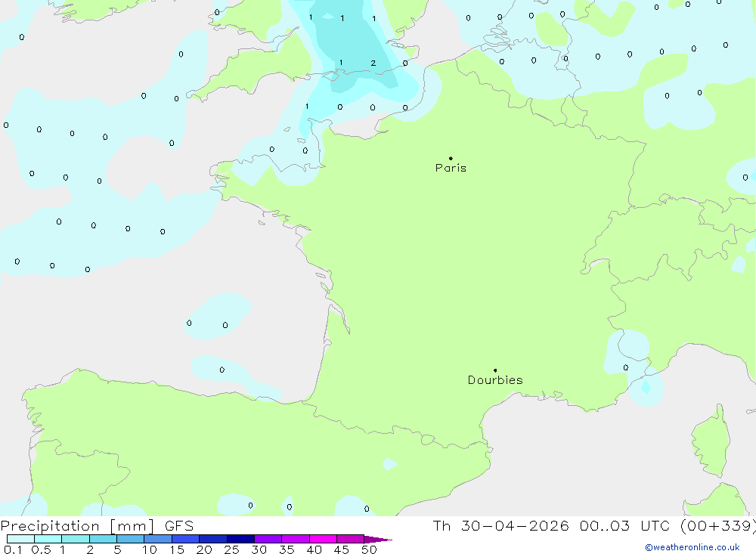Viewport: 756px width, 554px height.
Task: Click the "00..03 UTC" time range text
Action: [x=626, y=526]
